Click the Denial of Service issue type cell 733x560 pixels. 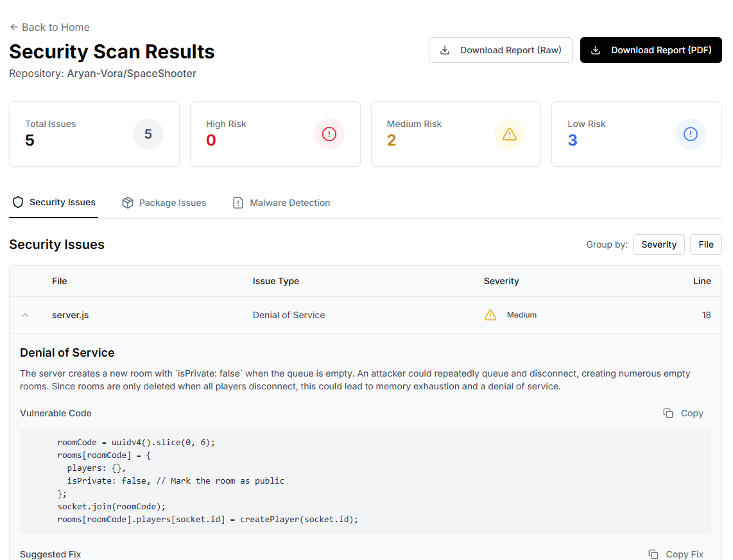pos(289,315)
